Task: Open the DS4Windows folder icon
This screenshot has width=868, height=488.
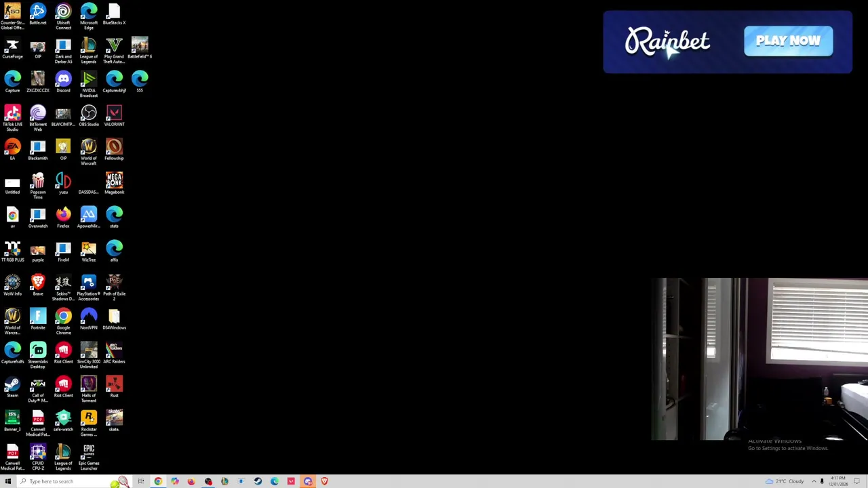Action: click(x=114, y=320)
